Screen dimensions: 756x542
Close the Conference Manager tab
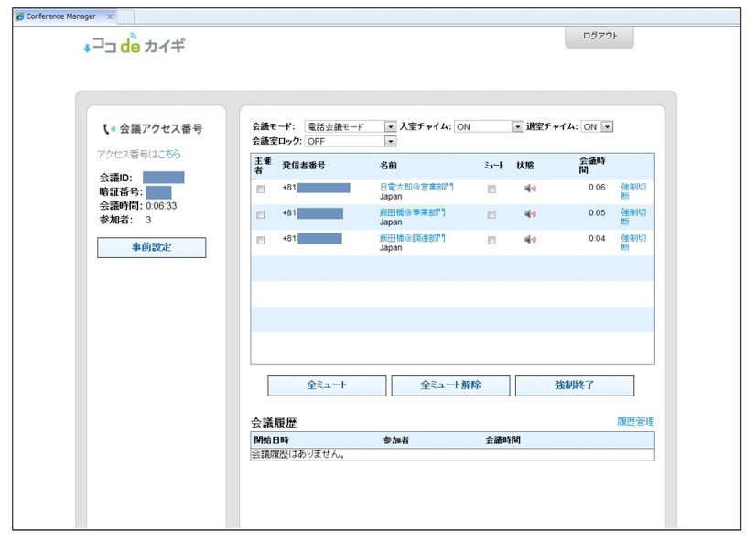pyautogui.click(x=110, y=16)
